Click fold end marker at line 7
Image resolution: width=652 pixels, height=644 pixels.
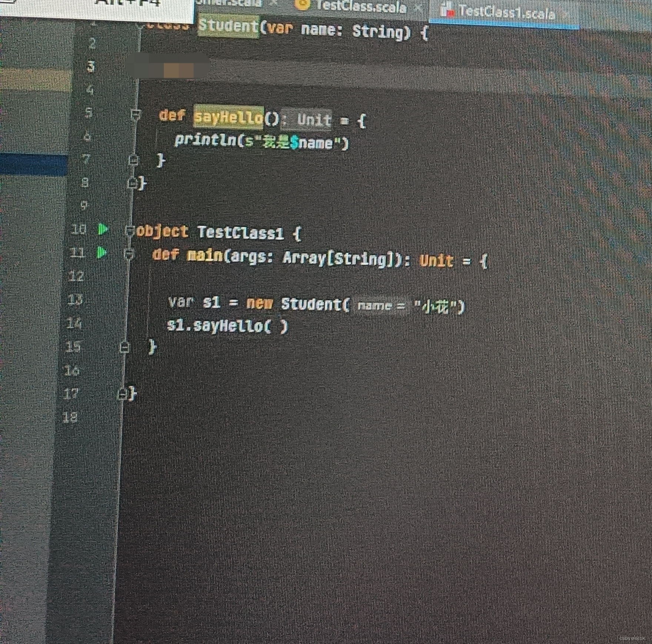134,160
